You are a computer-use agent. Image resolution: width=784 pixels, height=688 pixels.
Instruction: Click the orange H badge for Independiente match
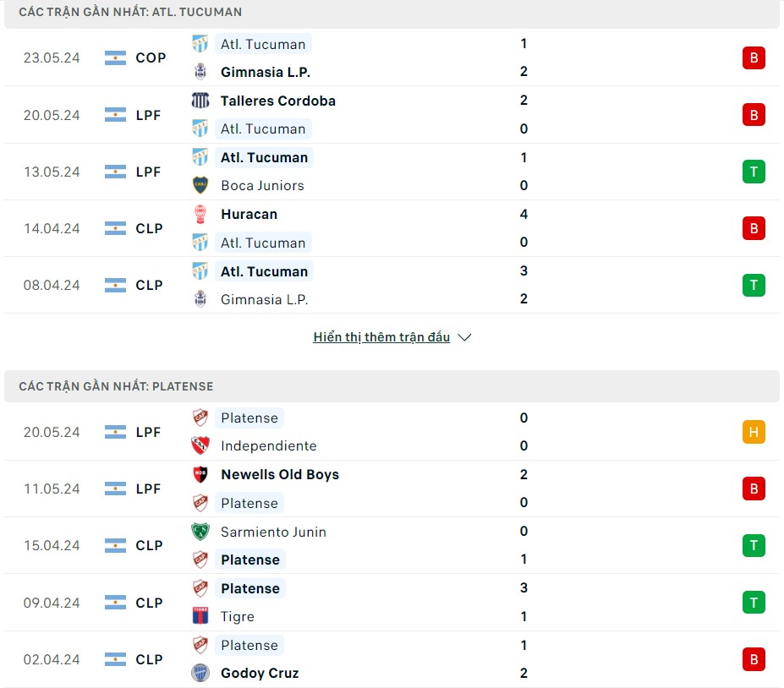pyautogui.click(x=753, y=432)
